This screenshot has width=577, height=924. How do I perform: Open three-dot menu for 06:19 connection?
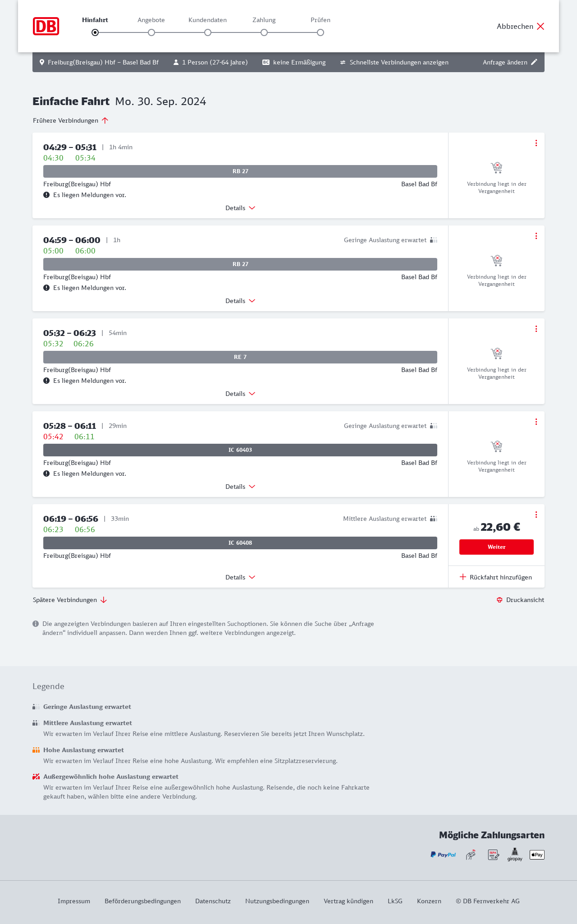coord(536,515)
